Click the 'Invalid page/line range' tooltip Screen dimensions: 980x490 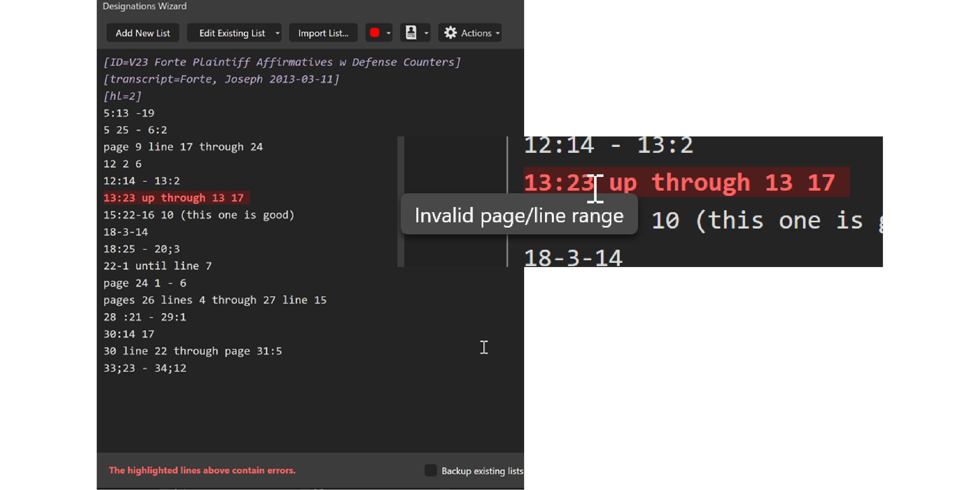coord(519,215)
